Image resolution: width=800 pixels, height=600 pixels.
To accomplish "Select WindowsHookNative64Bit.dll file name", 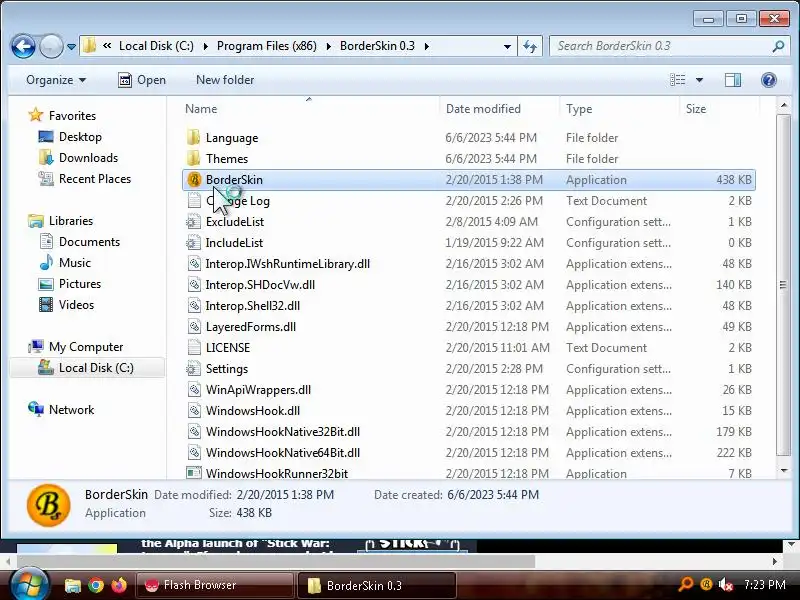I will click(283, 453).
